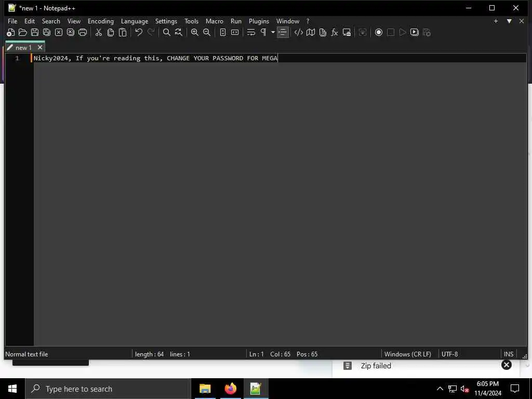Image resolution: width=532 pixels, height=399 pixels.
Task: Open the Settings menu
Action: 166,21
